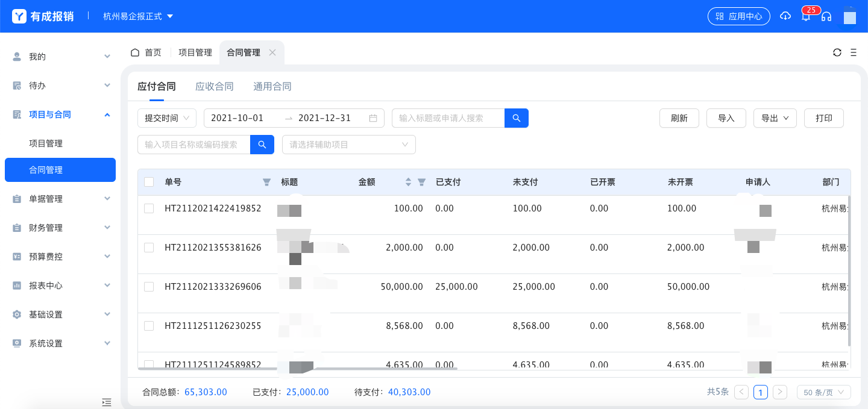
Task: Go to the next page arrow
Action: [780, 392]
